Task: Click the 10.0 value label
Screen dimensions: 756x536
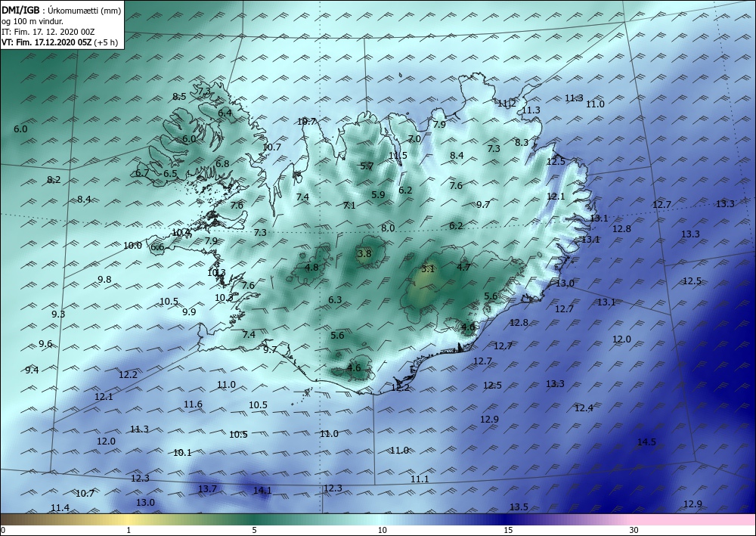Action: pos(132,246)
